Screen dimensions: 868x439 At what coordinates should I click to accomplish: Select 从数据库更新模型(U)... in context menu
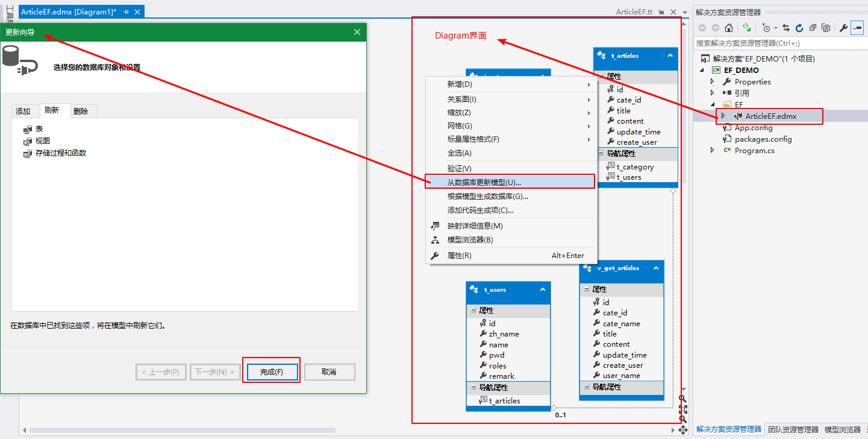tap(484, 182)
